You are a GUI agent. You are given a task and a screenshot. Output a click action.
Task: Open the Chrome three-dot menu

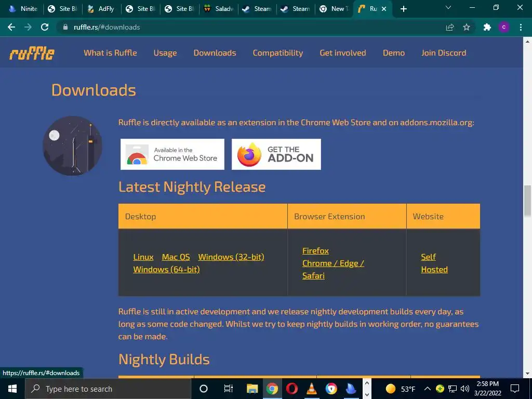point(521,27)
